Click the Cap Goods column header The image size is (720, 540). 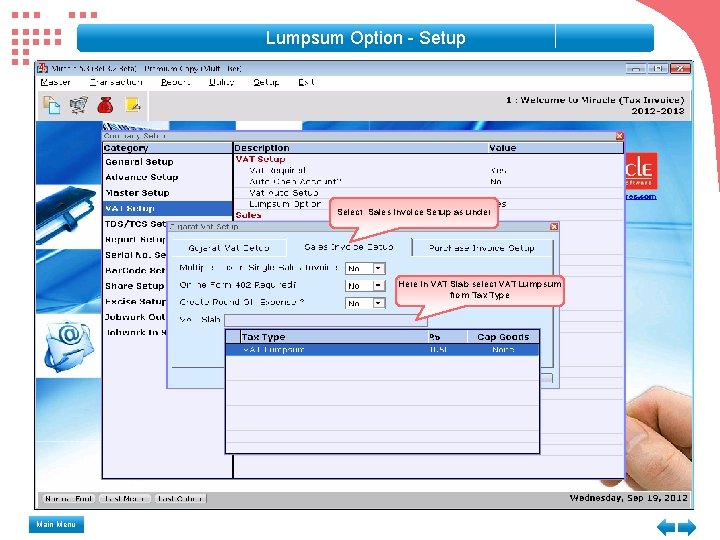[x=503, y=337]
